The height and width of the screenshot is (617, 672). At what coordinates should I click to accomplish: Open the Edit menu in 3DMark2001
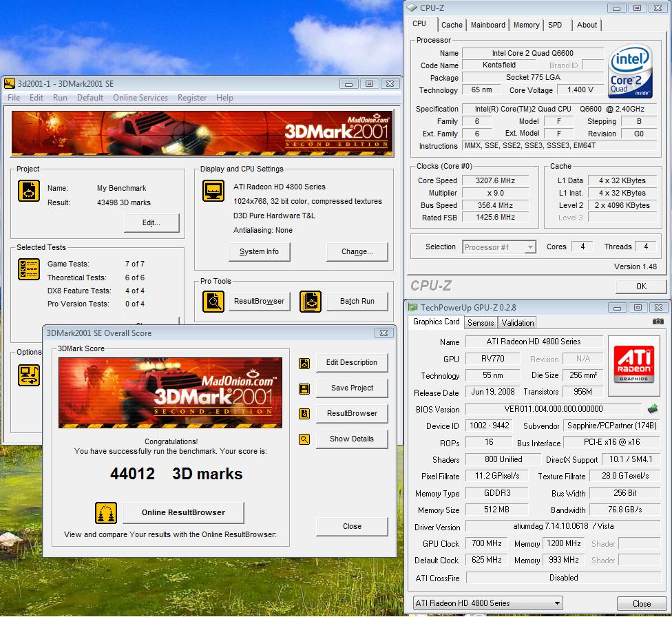tap(36, 98)
